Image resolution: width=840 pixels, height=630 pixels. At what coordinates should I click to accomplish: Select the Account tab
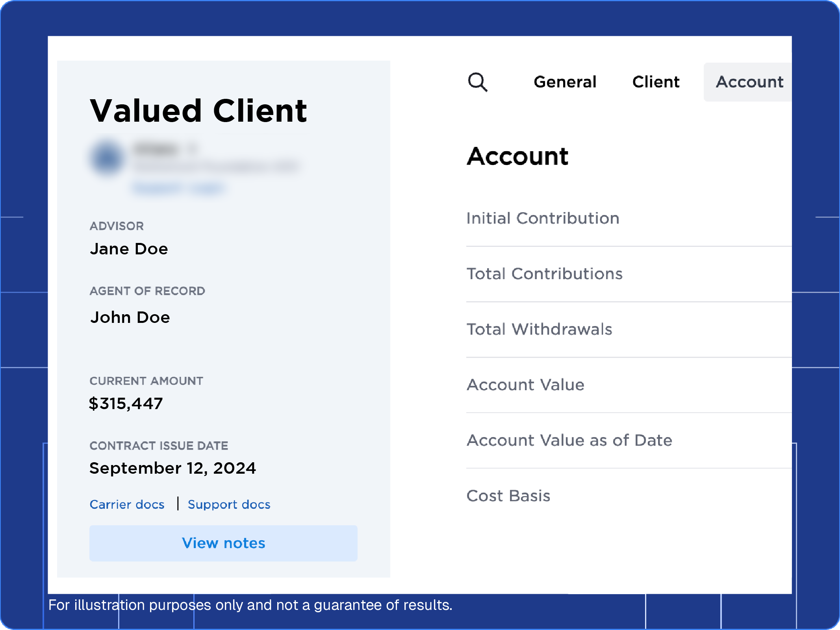749,82
